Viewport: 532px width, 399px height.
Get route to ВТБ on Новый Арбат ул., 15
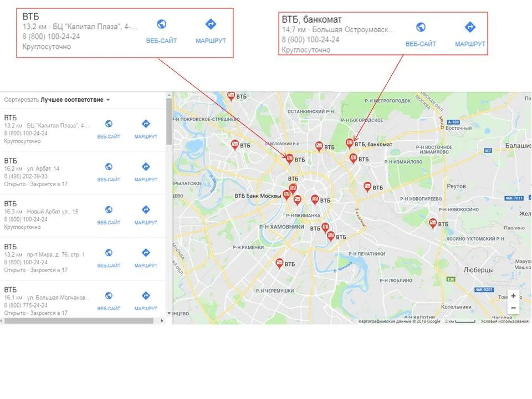point(146,215)
